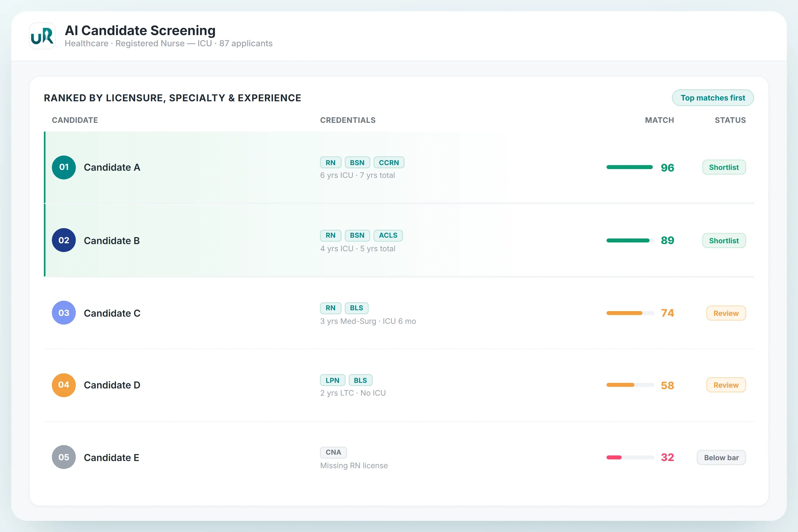The height and width of the screenshot is (532, 798).
Task: Click the AI Candidate Screening title
Action: (140, 30)
